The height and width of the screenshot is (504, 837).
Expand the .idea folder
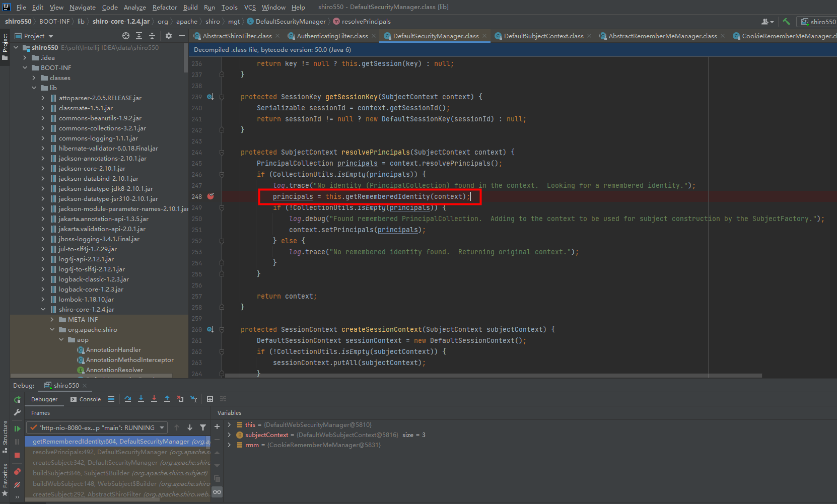25,57
